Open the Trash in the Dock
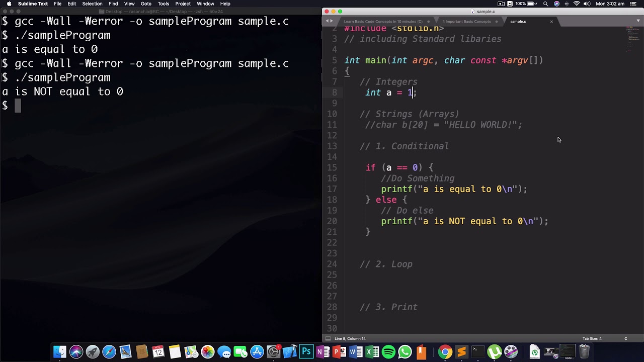The height and width of the screenshot is (362, 644). tap(584, 351)
